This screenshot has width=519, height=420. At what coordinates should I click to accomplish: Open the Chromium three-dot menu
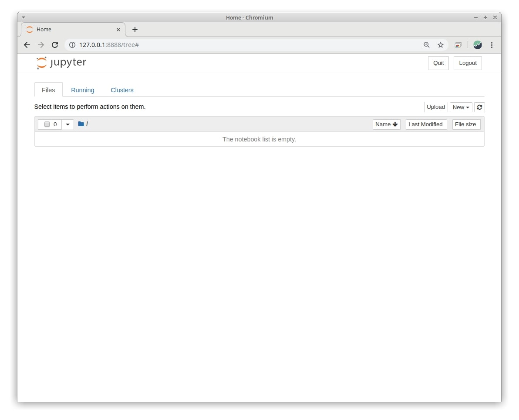492,45
